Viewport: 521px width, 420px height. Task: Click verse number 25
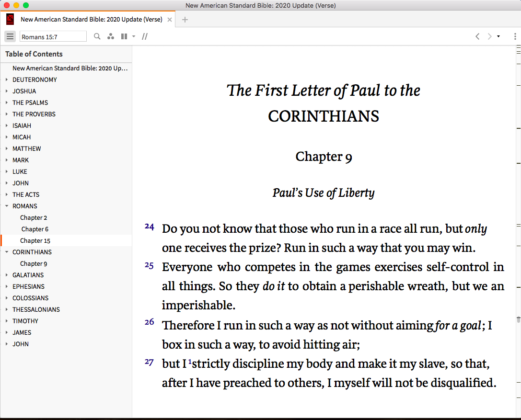tap(149, 266)
